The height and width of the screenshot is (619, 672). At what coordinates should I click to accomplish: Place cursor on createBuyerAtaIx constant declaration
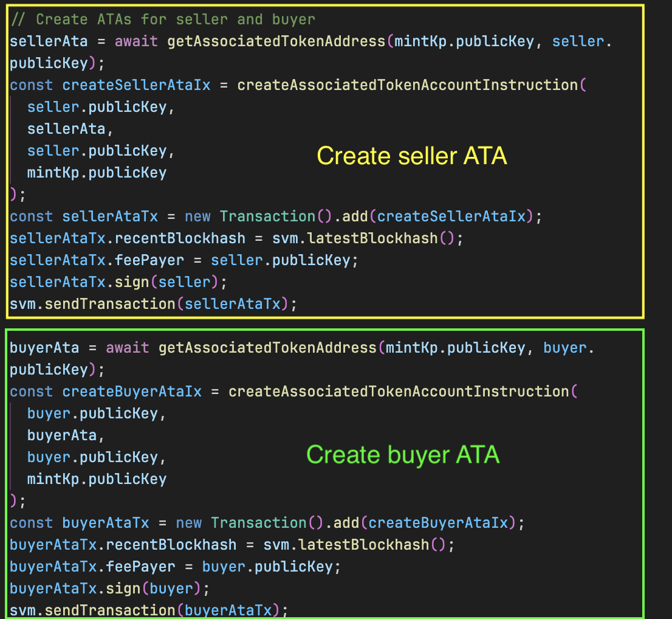point(131,392)
